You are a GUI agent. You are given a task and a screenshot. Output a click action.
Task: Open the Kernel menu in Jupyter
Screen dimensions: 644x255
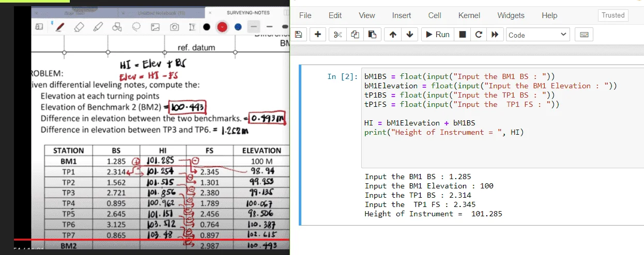(469, 15)
